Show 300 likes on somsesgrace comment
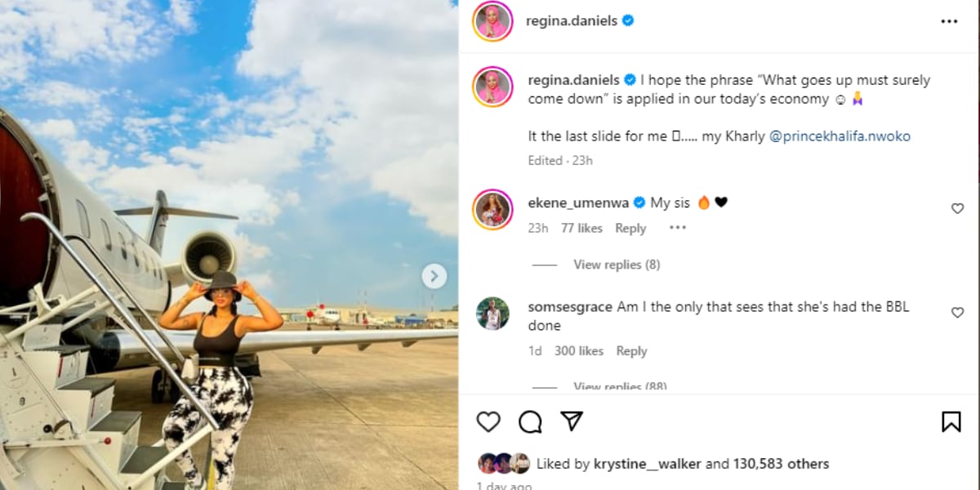 click(x=579, y=351)
